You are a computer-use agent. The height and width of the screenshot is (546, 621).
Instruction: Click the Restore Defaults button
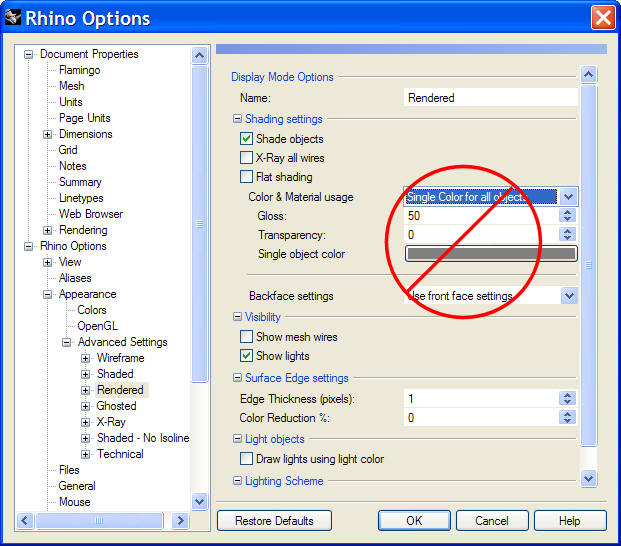274,521
